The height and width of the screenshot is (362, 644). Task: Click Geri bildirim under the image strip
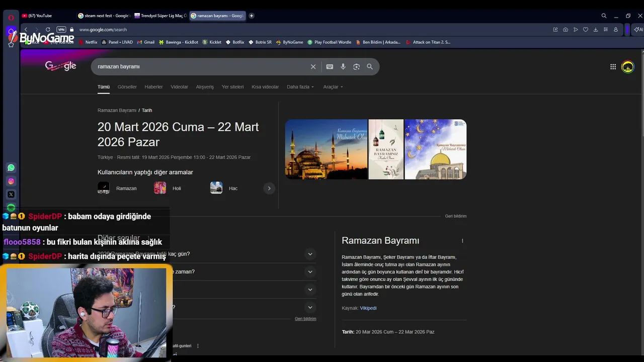tap(456, 216)
